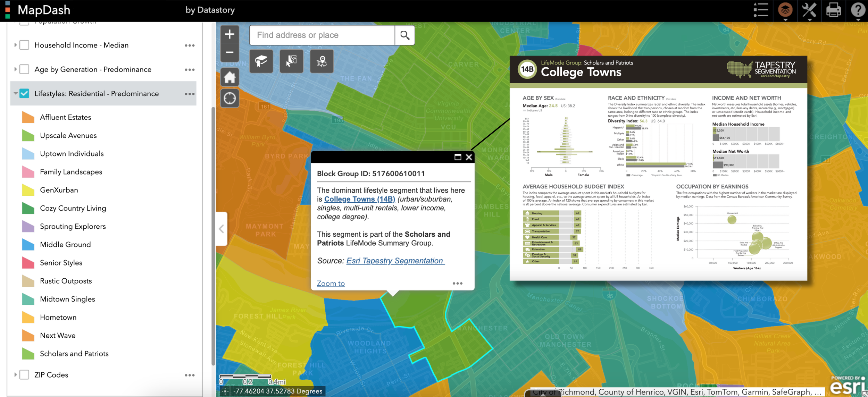This screenshot has height=397, width=868.
Task: Click the home default extent button
Action: coord(229,77)
